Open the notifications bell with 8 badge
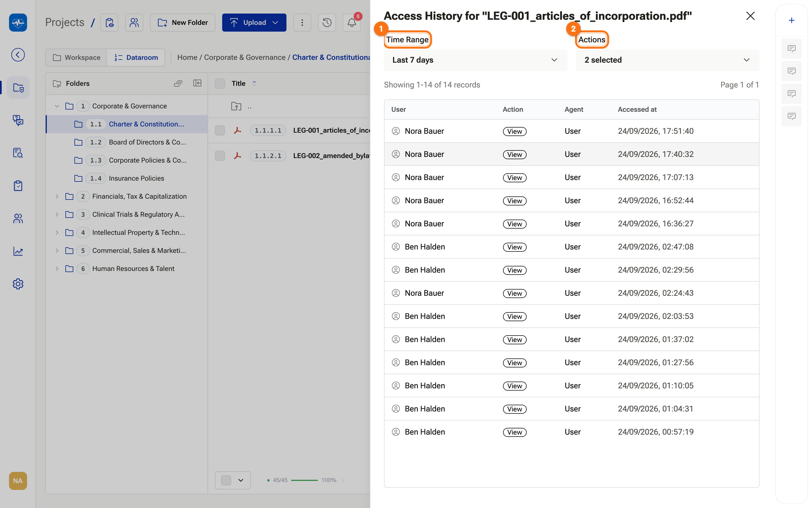812x508 pixels. tap(352, 23)
